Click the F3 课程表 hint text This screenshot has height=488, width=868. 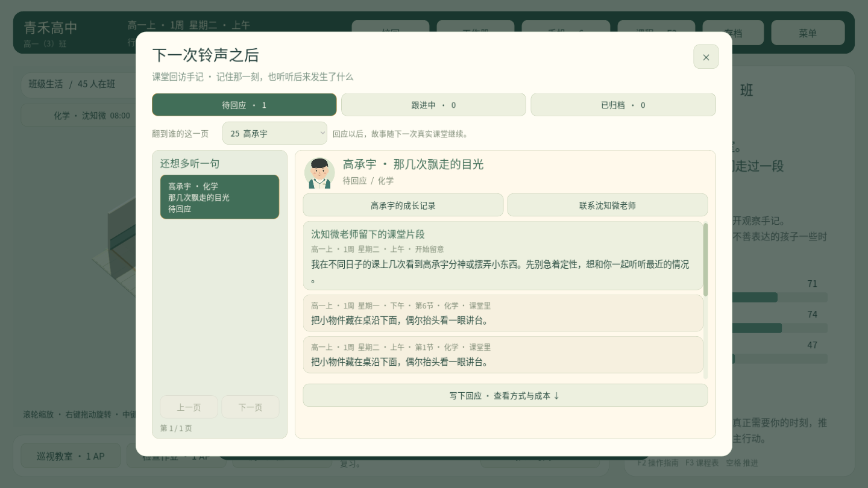coord(702,463)
